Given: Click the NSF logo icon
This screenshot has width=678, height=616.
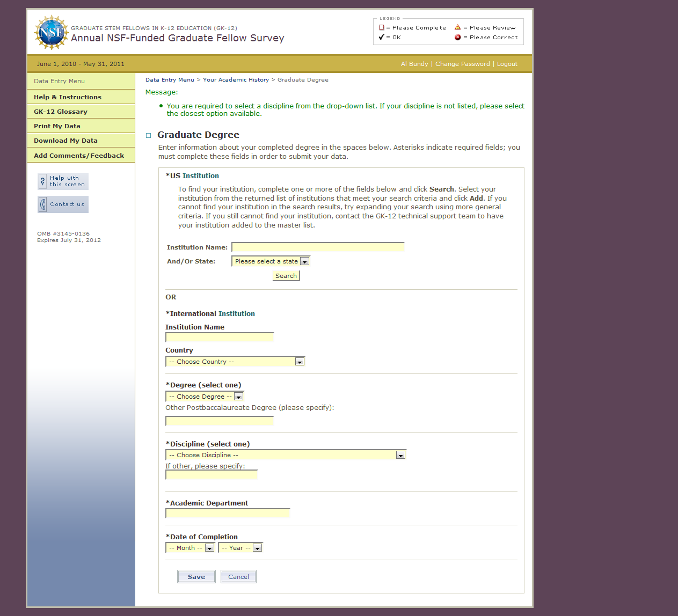Looking at the screenshot, I should [x=51, y=33].
